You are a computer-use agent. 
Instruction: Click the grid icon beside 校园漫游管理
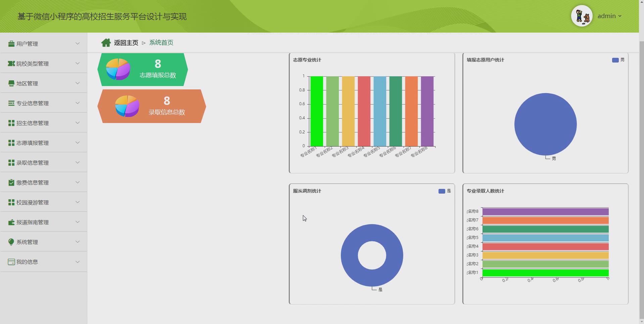[11, 202]
